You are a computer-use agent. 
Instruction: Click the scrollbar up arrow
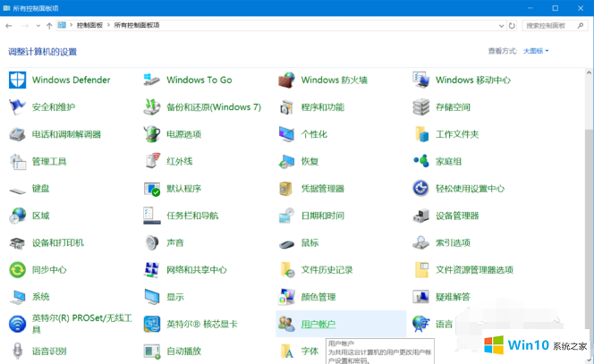(589, 72)
